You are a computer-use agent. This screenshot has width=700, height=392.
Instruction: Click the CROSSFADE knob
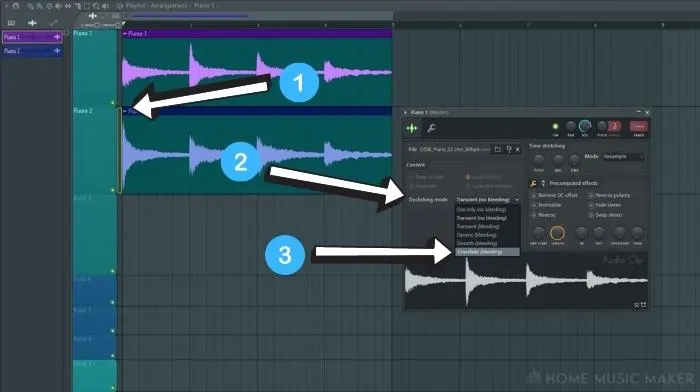[x=620, y=233]
